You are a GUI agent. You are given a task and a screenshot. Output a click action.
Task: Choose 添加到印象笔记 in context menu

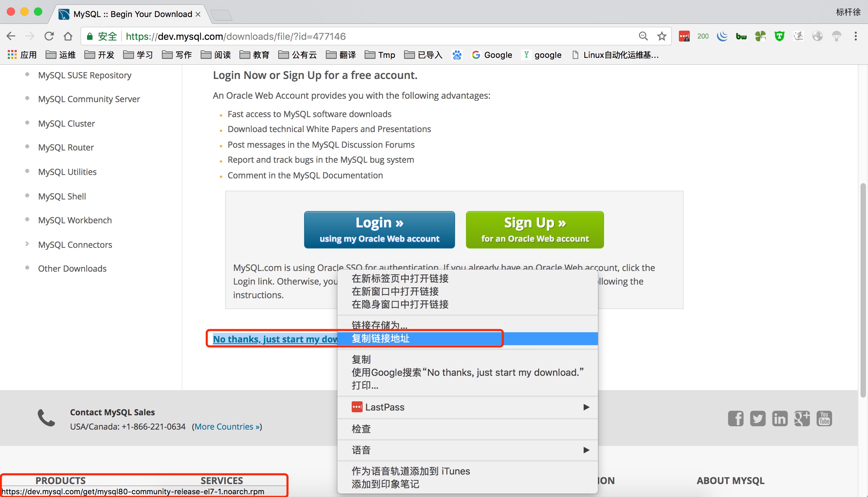tap(467, 484)
